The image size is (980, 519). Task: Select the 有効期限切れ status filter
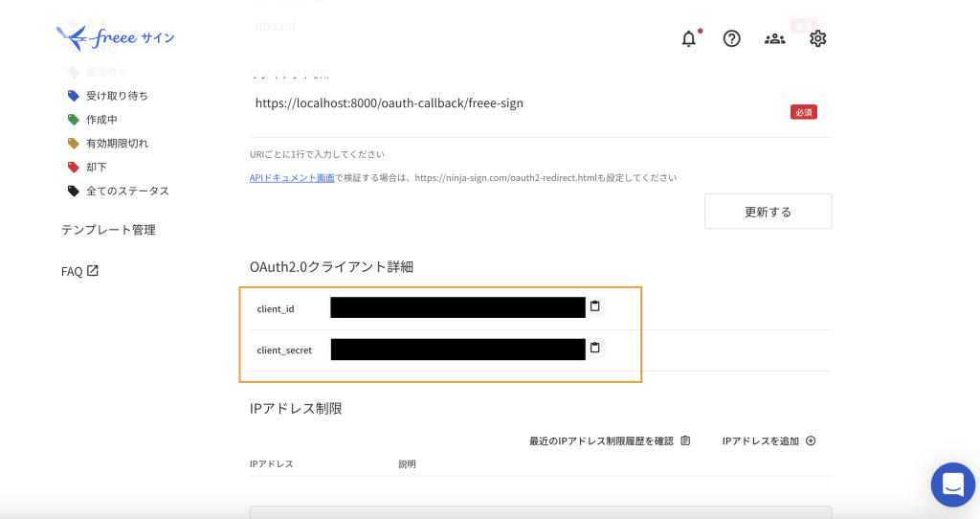click(117, 144)
